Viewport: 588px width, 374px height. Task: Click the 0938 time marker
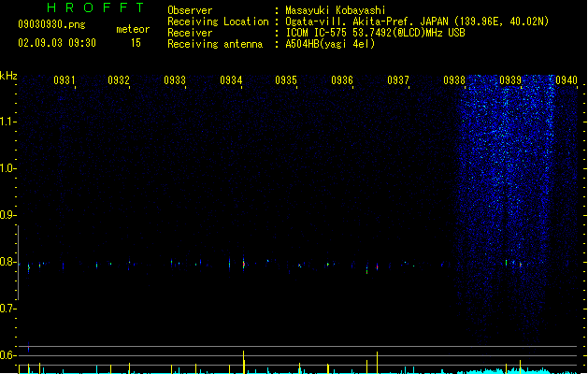[454, 80]
